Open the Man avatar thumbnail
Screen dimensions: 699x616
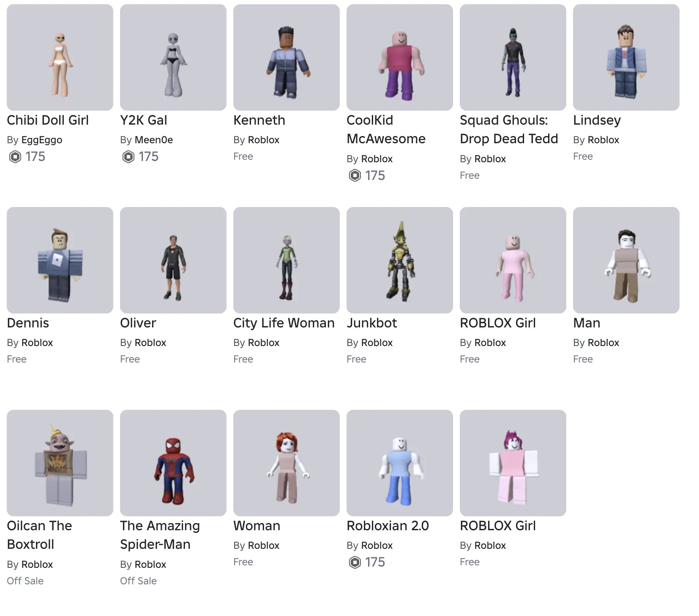(626, 260)
